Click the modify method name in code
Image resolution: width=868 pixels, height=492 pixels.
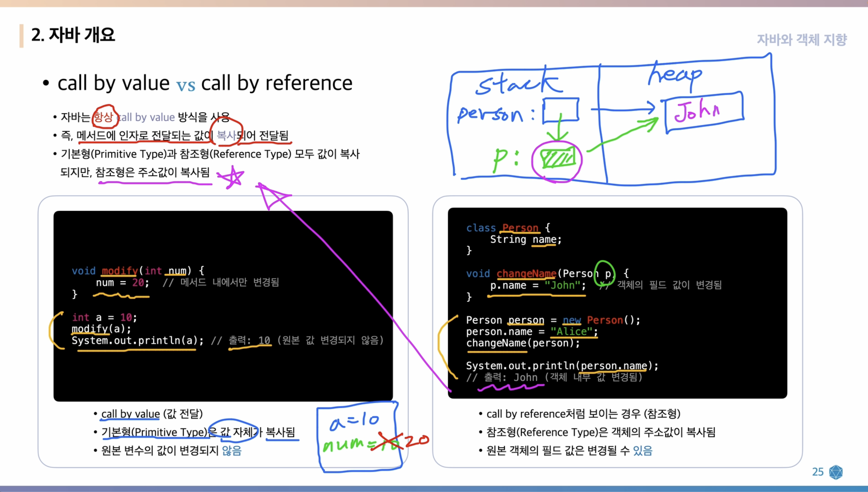point(120,271)
